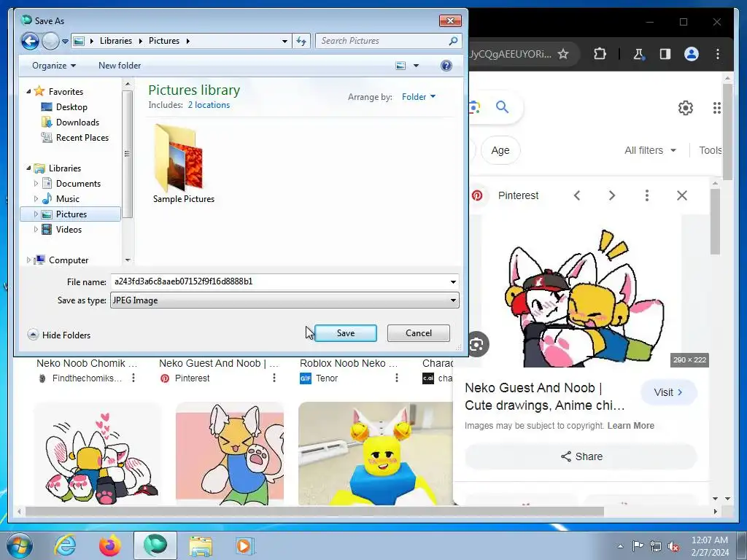Screen dimensions: 747x560
Task: Toggle browser side panel icon
Action: point(665,54)
